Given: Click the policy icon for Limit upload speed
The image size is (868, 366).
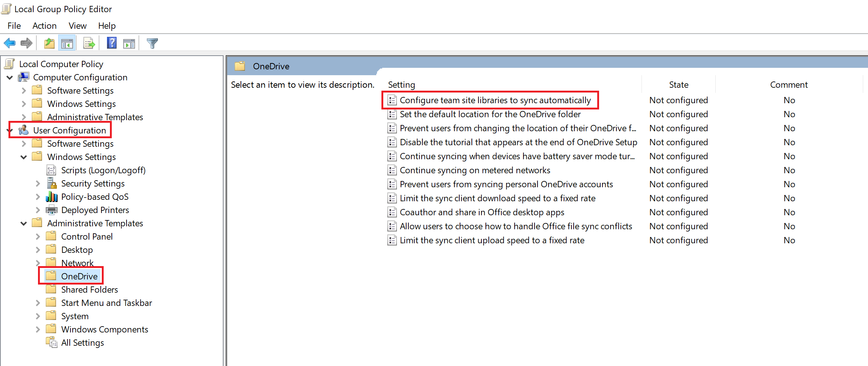Looking at the screenshot, I should [x=392, y=240].
